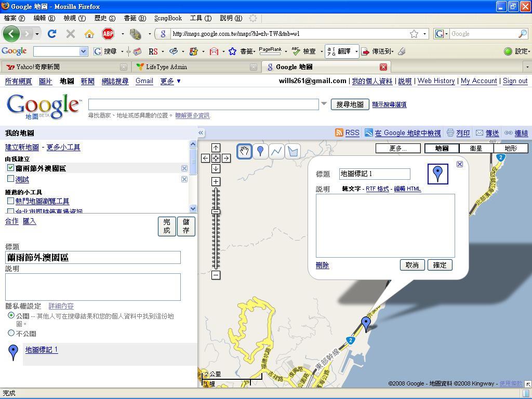Select the placemark marker tool

click(x=260, y=151)
